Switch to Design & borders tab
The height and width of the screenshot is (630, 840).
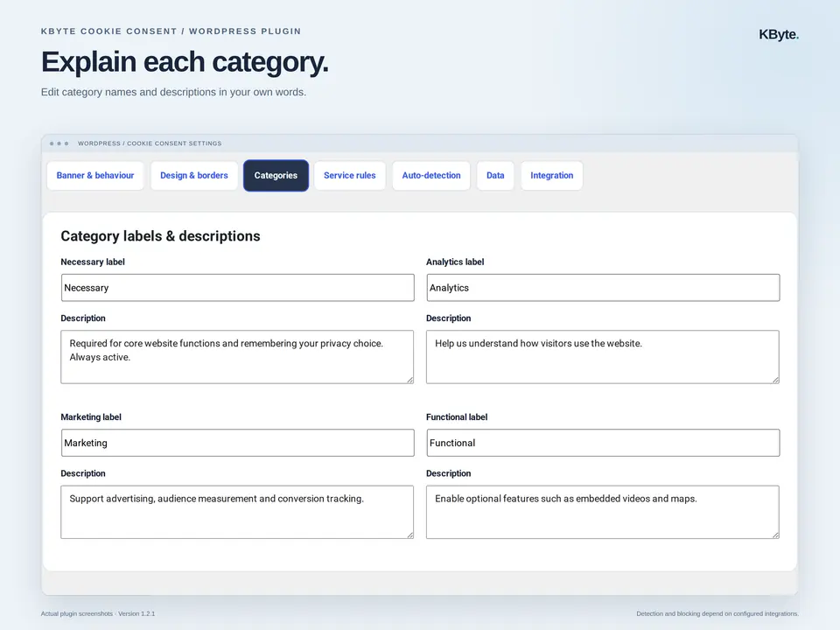tap(194, 176)
